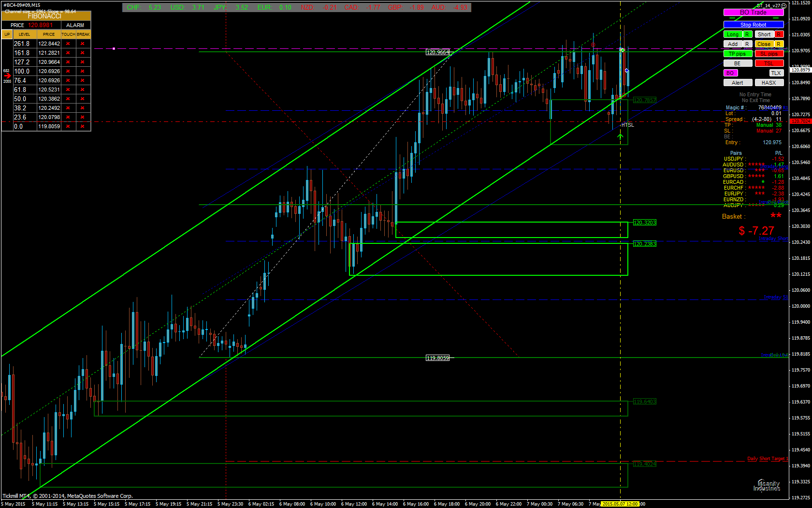Toggle touch alarm for 61.8 level

(68, 90)
